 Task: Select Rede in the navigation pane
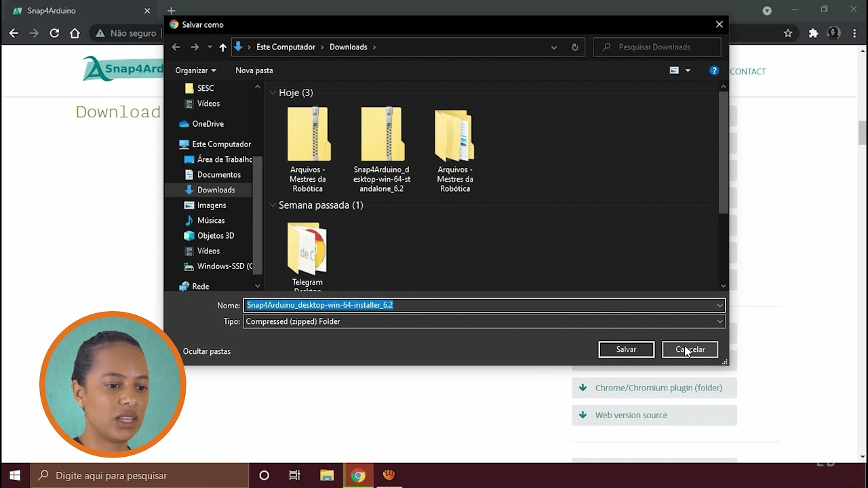click(194, 287)
